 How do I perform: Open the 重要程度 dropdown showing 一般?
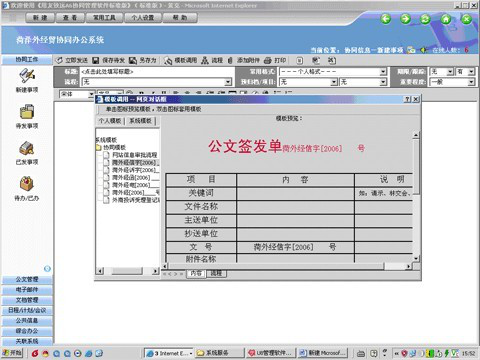tap(452, 82)
